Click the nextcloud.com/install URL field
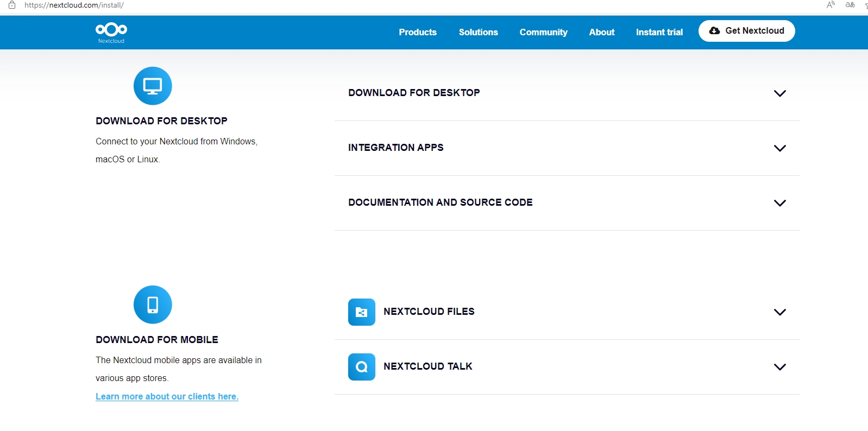 (74, 5)
